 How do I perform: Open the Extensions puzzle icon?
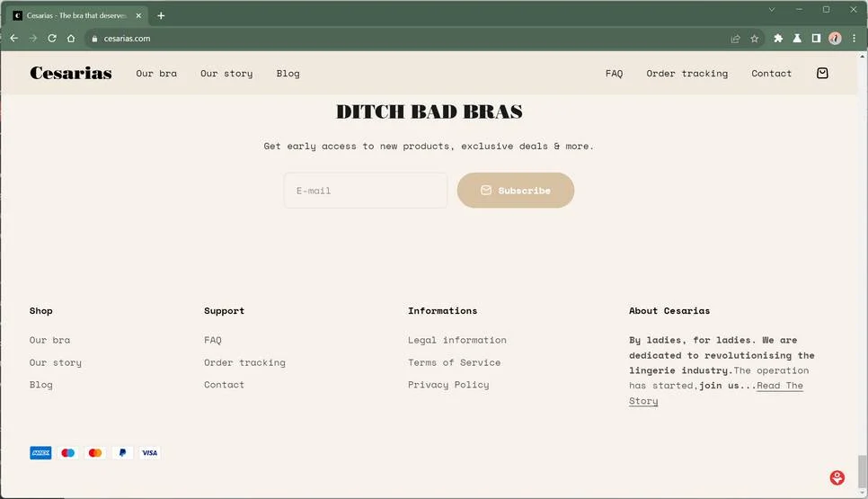(x=778, y=39)
